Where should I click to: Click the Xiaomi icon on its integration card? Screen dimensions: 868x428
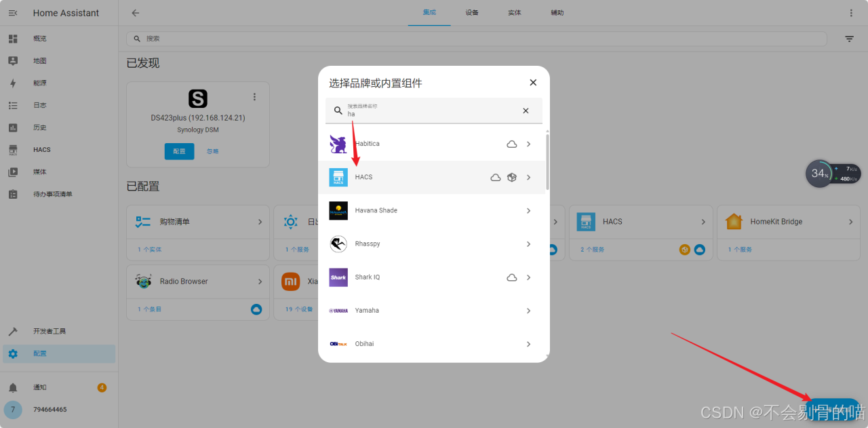[290, 281]
